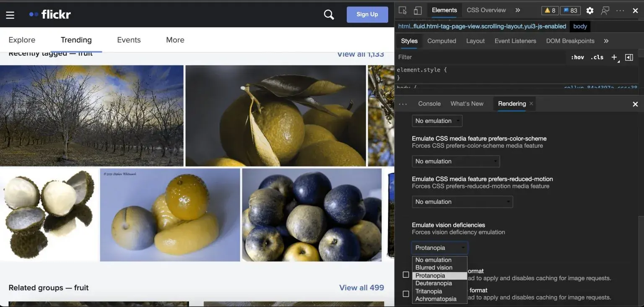Viewport: 644px width, 307px height.
Task: Follow the View all 499 link
Action: tap(361, 288)
